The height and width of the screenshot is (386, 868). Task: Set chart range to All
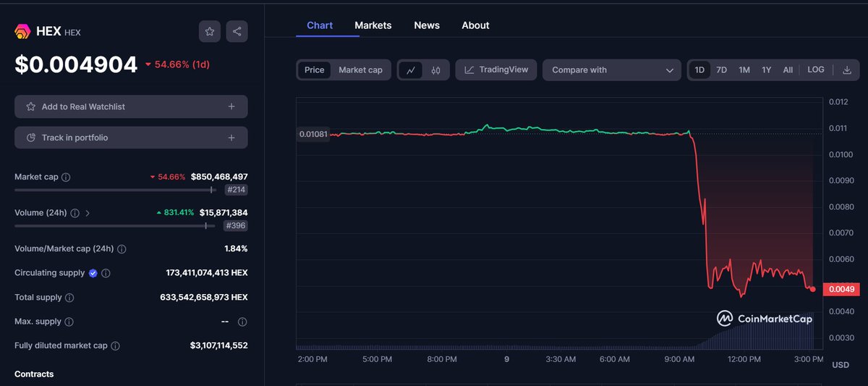(788, 70)
